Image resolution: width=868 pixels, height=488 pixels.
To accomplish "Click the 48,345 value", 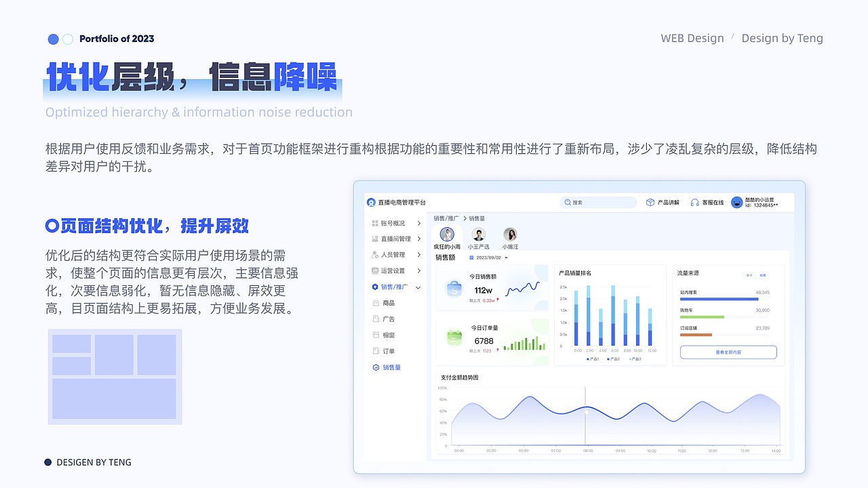I will coord(762,292).
